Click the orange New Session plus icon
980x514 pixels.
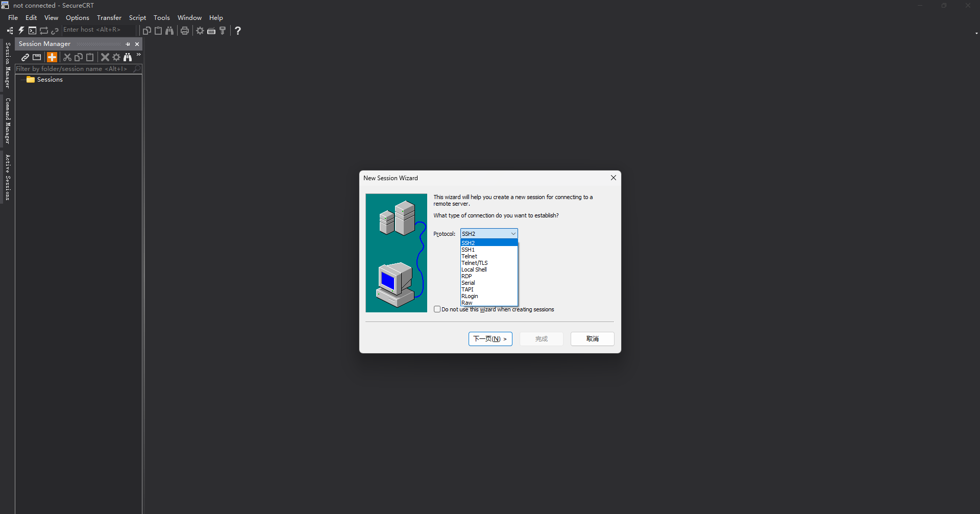click(x=52, y=57)
